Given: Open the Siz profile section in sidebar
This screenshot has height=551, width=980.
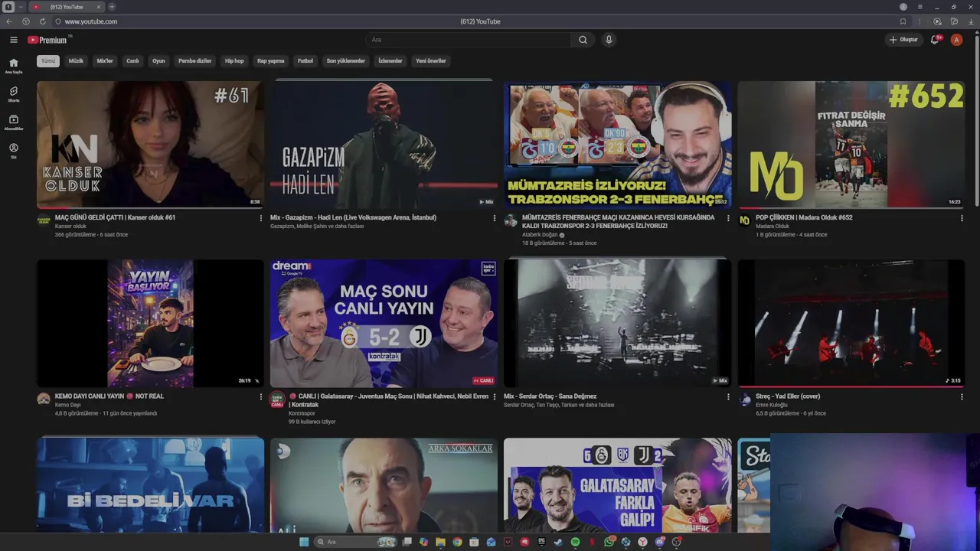Looking at the screenshot, I should [x=14, y=151].
